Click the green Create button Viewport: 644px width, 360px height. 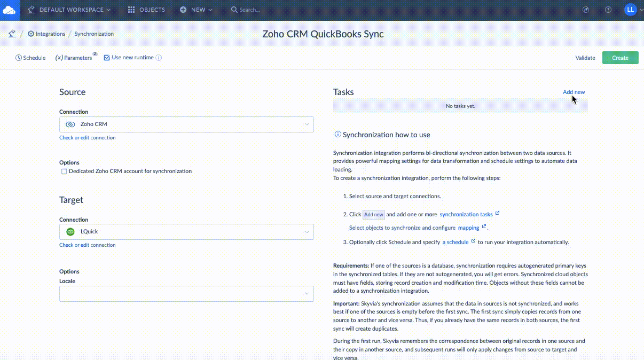620,58
